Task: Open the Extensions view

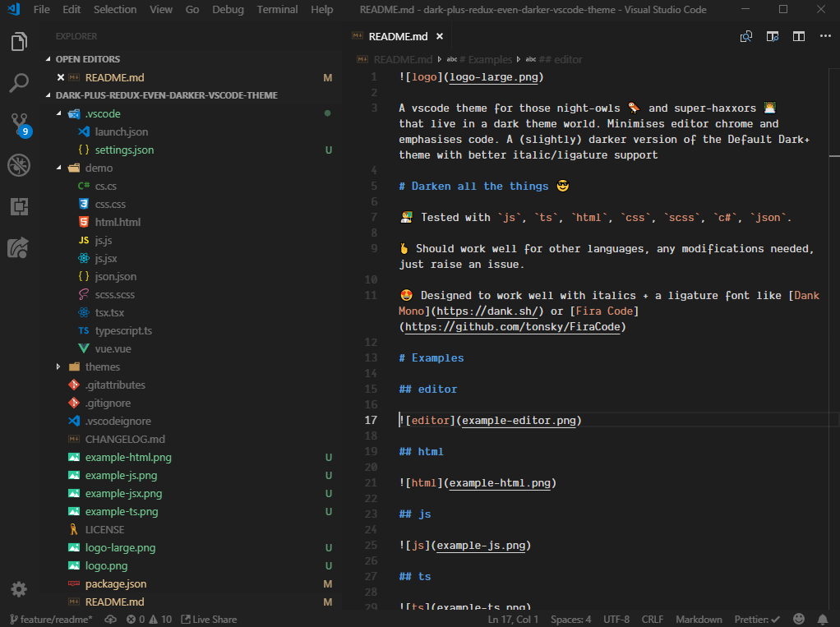Action: click(19, 208)
